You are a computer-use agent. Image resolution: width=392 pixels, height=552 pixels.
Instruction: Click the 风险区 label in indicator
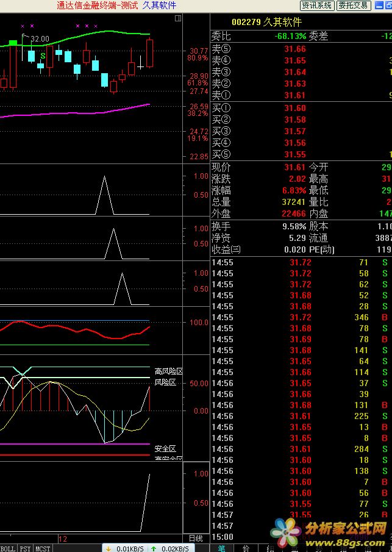point(165,382)
